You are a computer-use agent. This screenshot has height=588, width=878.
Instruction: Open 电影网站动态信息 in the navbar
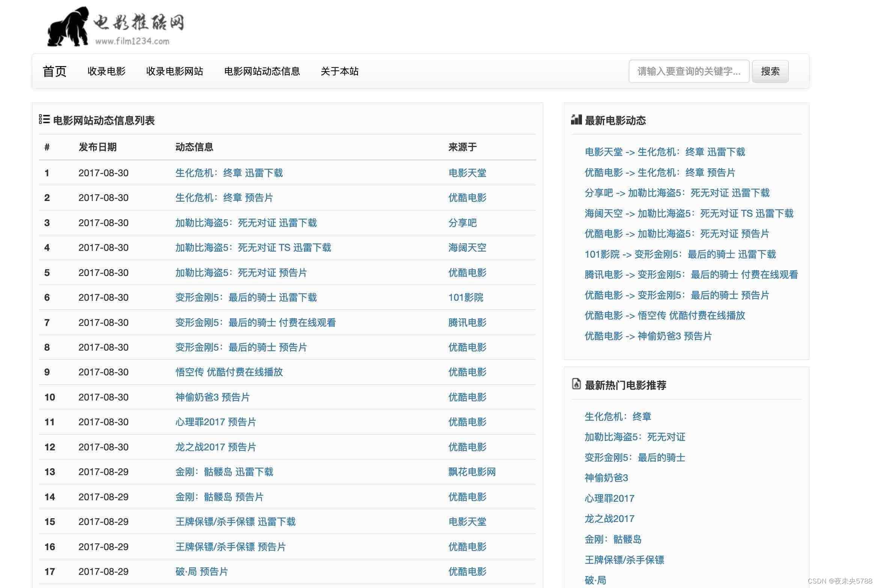pos(262,71)
